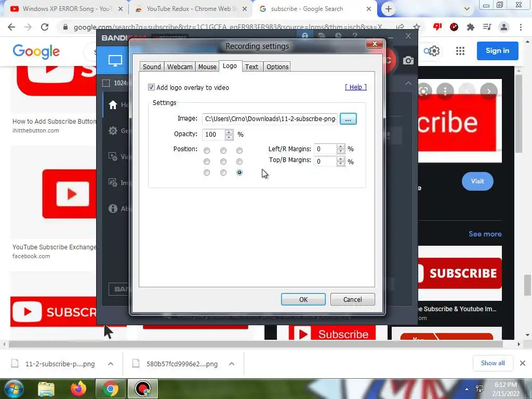Increase Left/R Margins with up arrow

(x=341, y=147)
